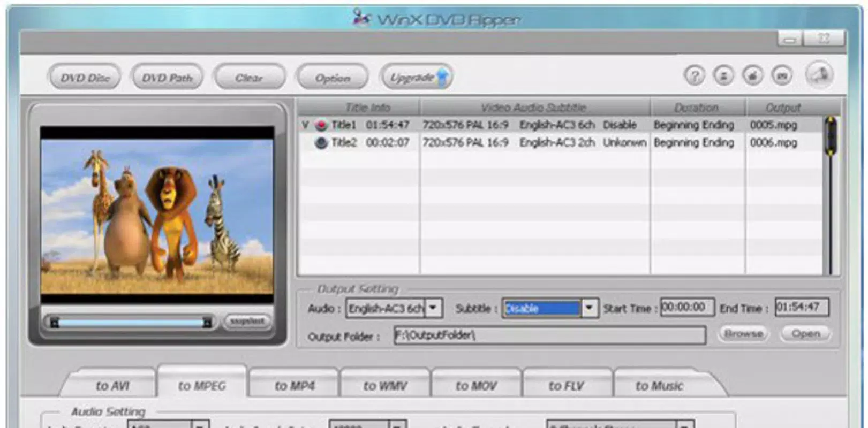Select Title2 disc icon in list
Image resolution: width=868 pixels, height=428 pixels.
[321, 143]
